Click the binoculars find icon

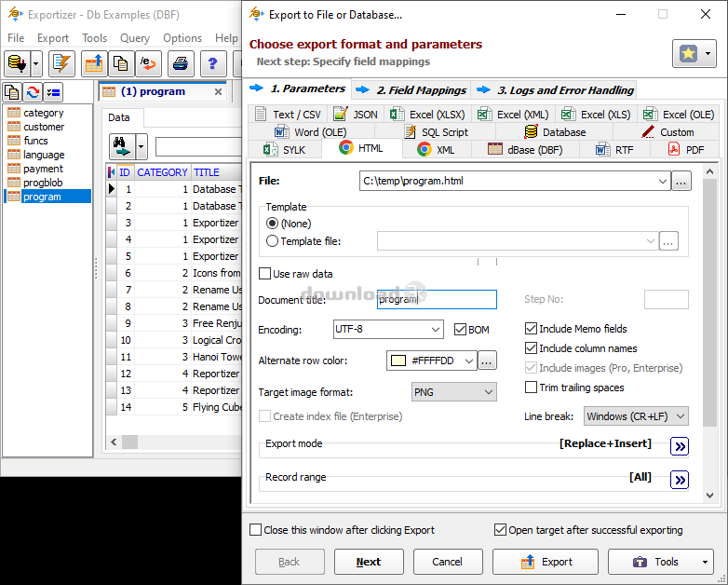(122, 146)
